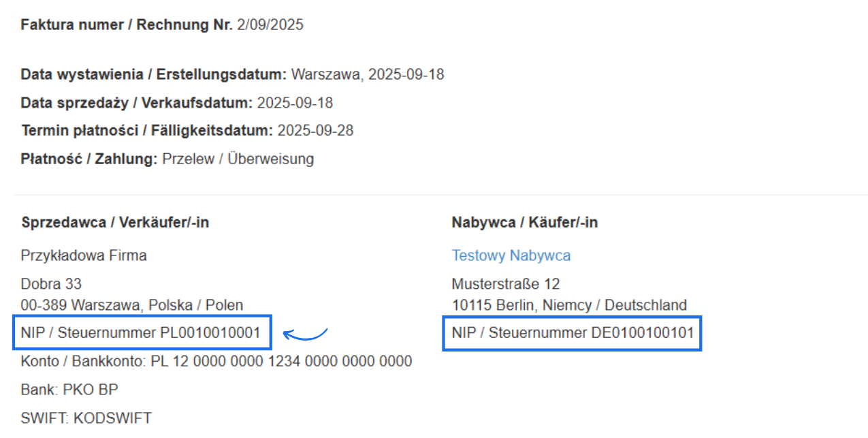Image resolution: width=868 pixels, height=438 pixels.
Task: Click the issue date Warszawa, 2025-09-18
Action: [368, 74]
